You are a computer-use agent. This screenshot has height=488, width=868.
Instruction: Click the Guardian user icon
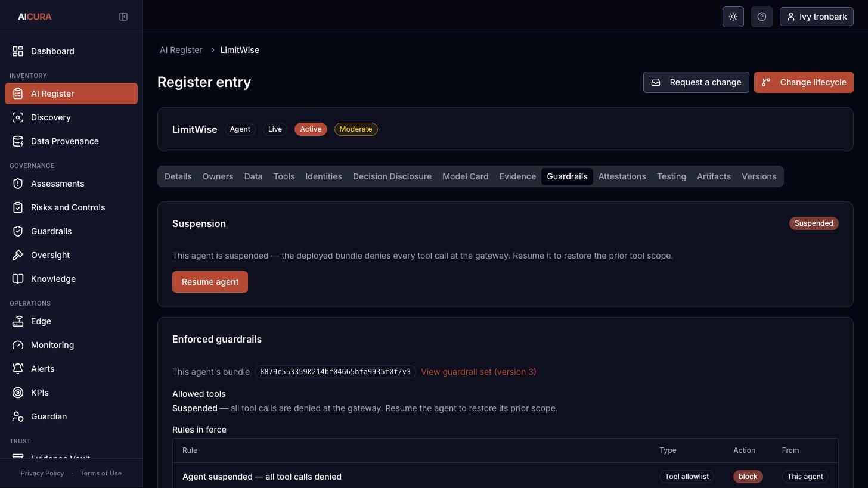18,416
